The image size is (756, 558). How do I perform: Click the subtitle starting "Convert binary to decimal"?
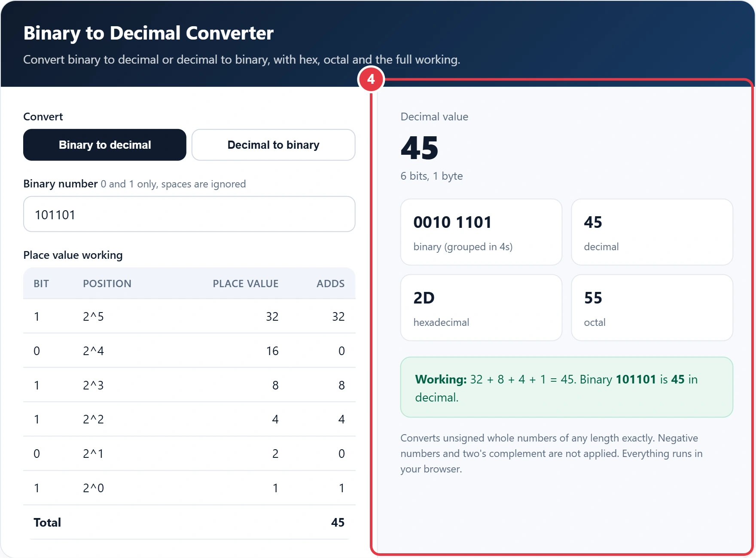pyautogui.click(x=241, y=59)
